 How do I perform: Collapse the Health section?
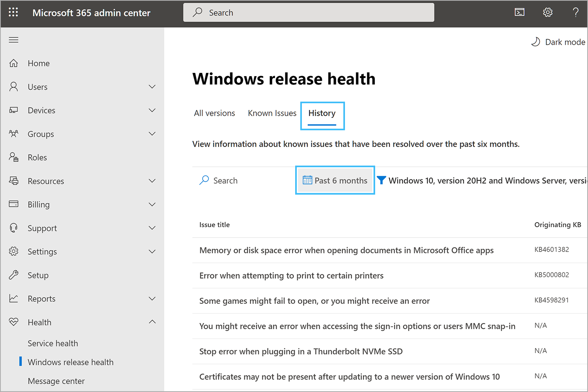pos(152,322)
